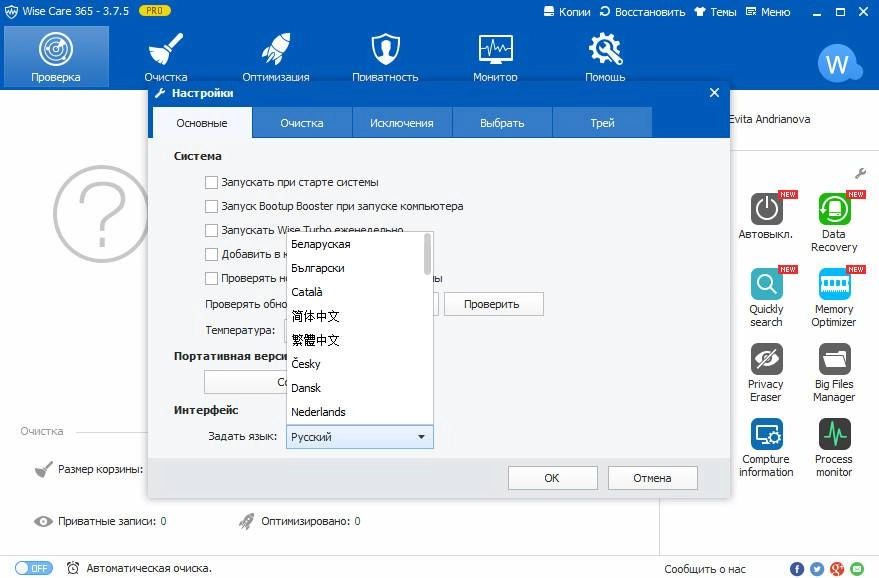Launch the Quickly search tool
The width and height of the screenshot is (879, 578).
pos(766,297)
